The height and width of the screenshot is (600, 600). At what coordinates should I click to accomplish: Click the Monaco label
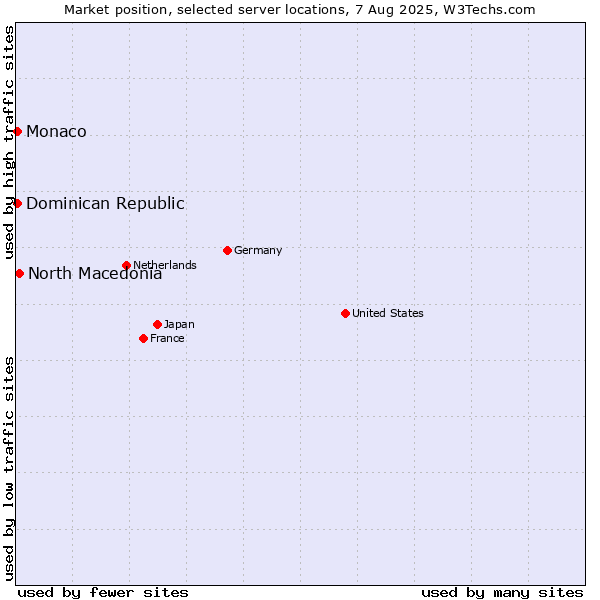click(x=56, y=132)
